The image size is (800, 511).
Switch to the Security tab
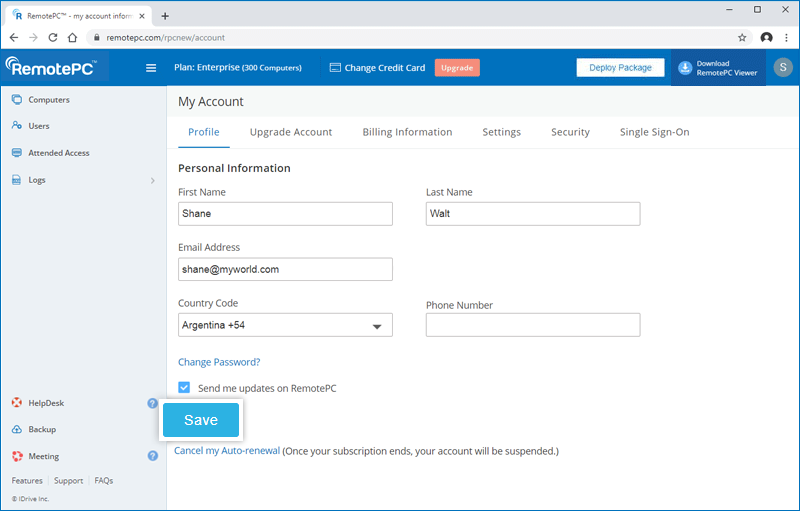click(570, 132)
